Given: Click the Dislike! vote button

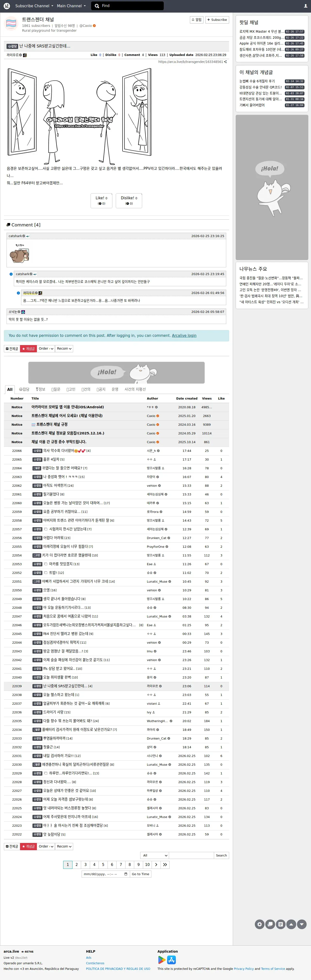Looking at the screenshot, I should tap(129, 201).
